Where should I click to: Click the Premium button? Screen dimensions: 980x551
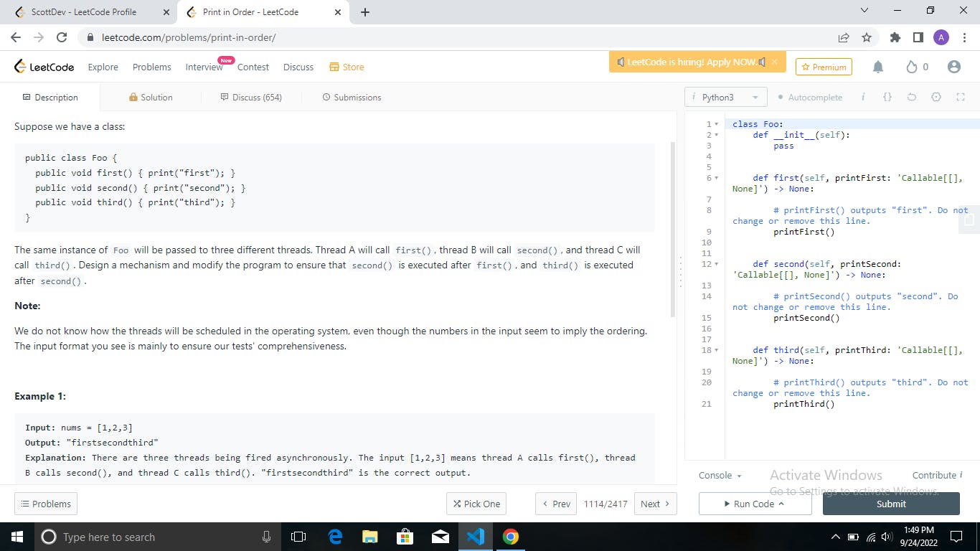point(824,67)
